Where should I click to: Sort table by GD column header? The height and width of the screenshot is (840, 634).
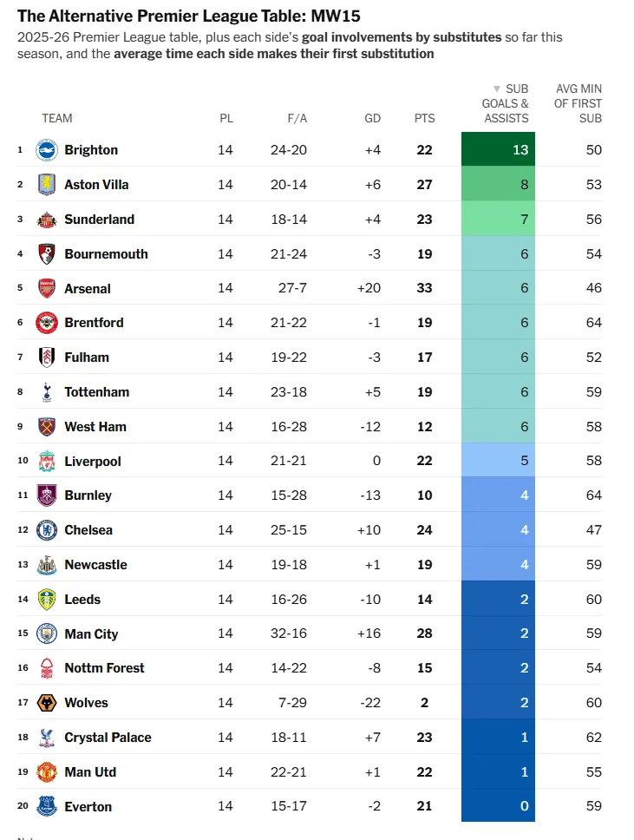click(372, 118)
